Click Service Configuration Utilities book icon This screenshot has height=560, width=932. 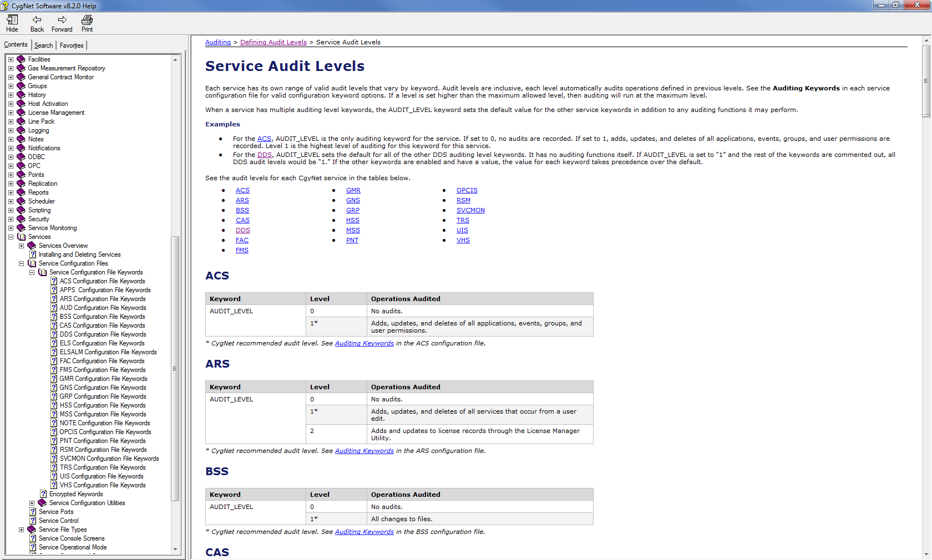(43, 503)
